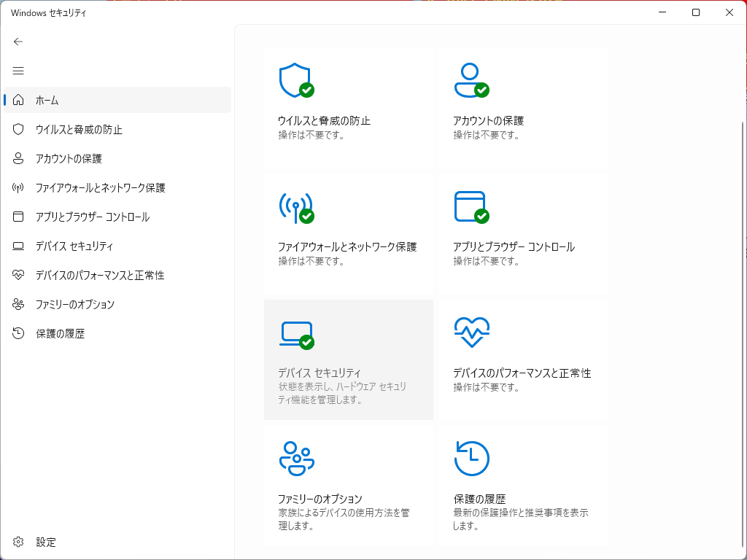This screenshot has width=747, height=560.
Task: Click large family icon on family options tile
Action: coord(296,459)
